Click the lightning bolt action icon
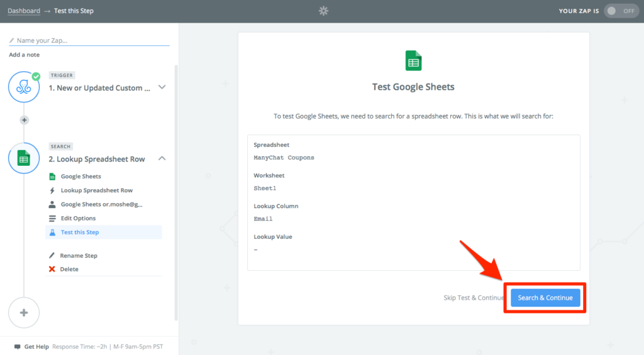 pos(52,190)
